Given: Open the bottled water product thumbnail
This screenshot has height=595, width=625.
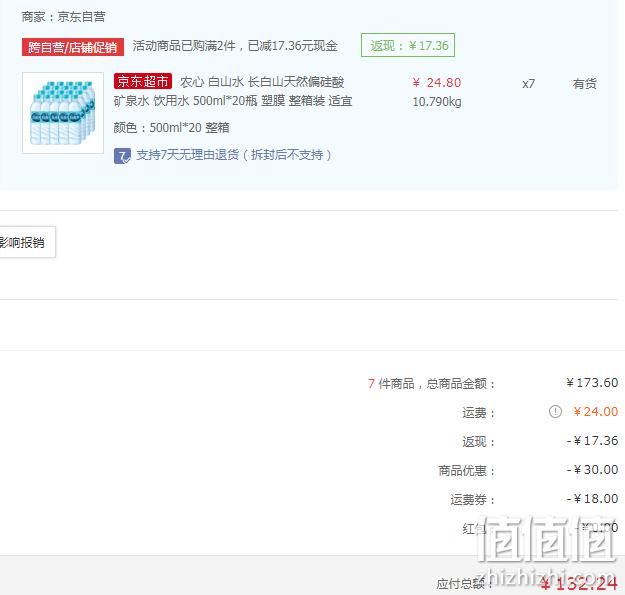Looking at the screenshot, I should click(63, 113).
